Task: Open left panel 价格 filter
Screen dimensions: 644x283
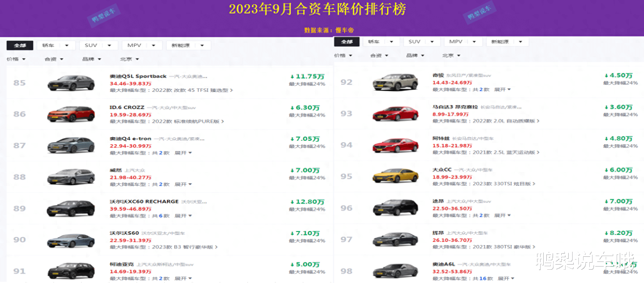Action: (16, 59)
